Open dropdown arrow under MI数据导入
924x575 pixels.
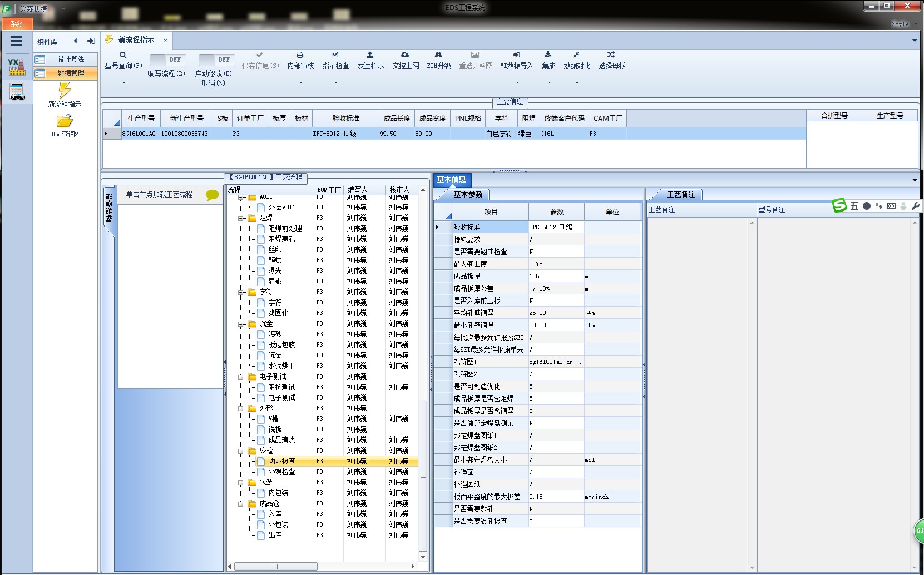(x=517, y=83)
